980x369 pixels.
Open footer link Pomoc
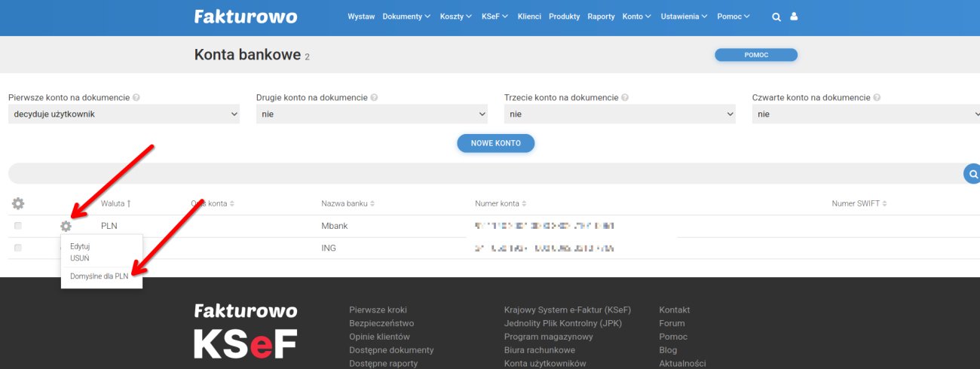673,337
